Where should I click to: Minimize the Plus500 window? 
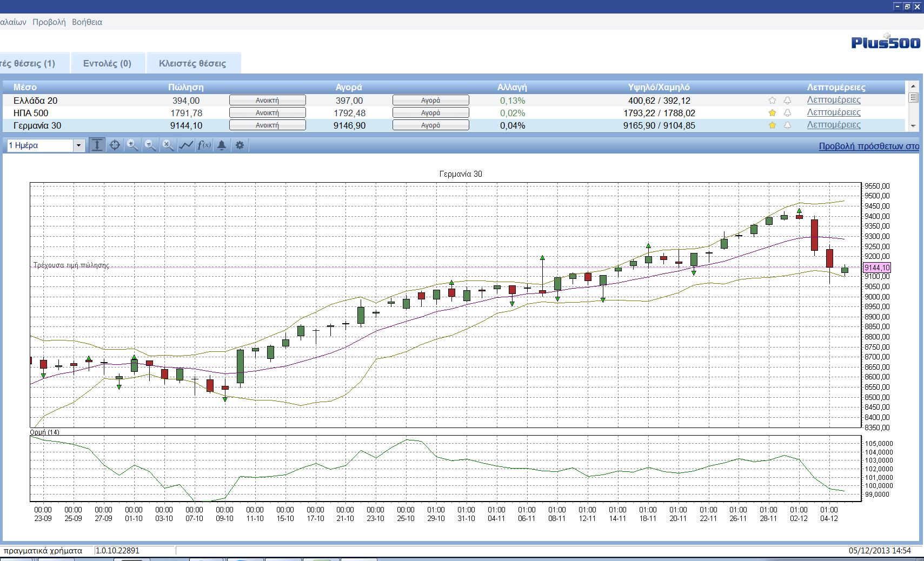point(898,6)
